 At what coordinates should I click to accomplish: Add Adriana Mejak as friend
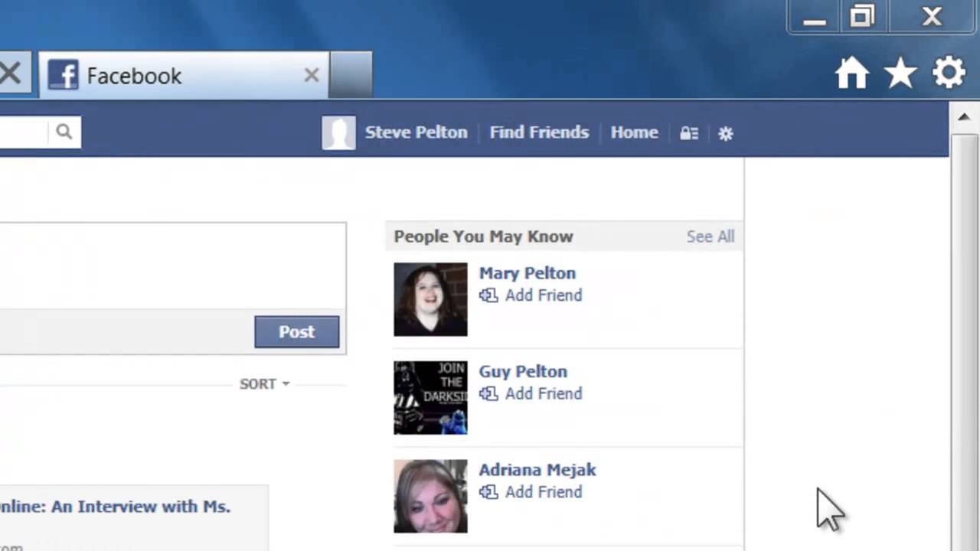pos(531,492)
